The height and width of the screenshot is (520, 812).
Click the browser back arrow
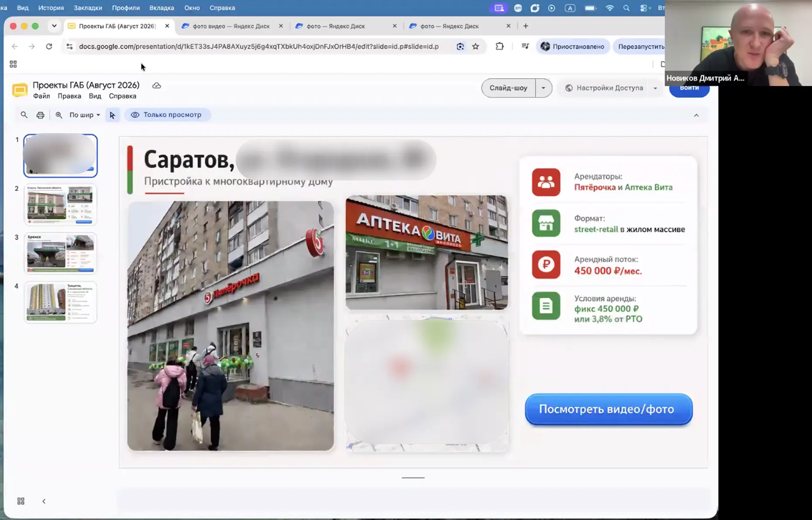(x=14, y=46)
